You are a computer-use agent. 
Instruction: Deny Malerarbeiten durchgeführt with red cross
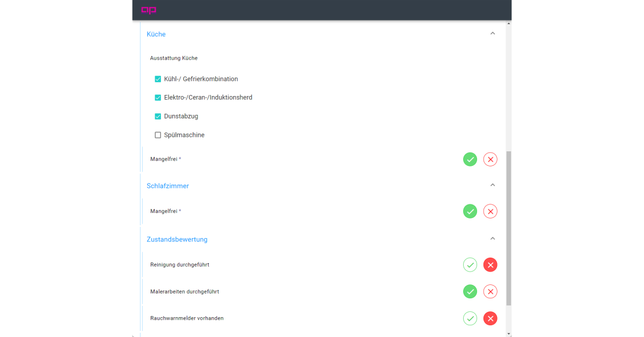pyautogui.click(x=491, y=292)
